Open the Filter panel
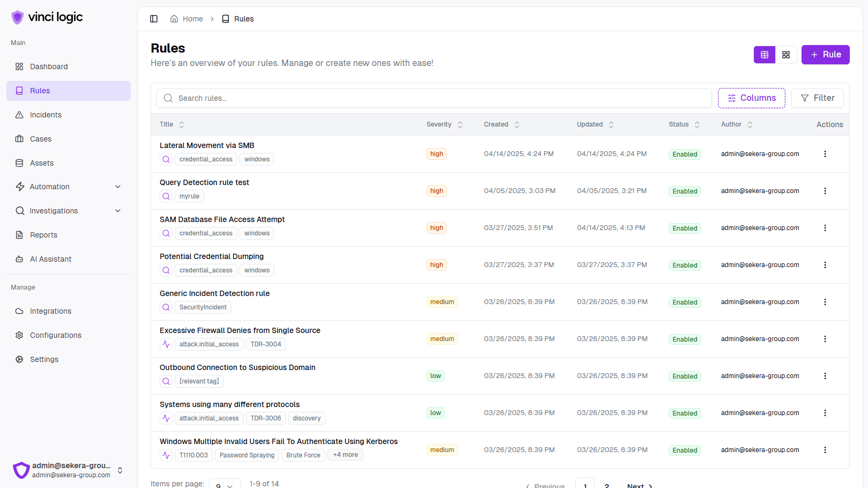 [817, 98]
